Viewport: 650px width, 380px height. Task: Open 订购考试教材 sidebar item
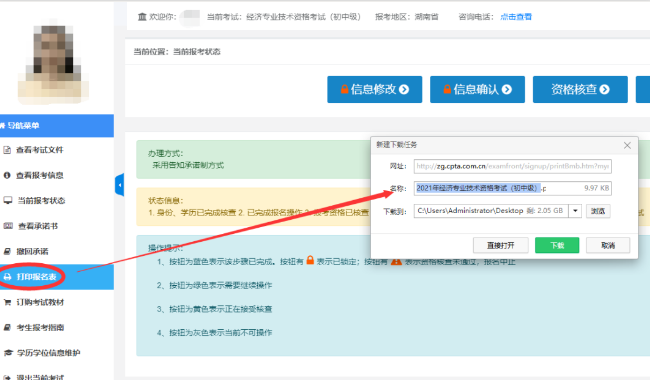pyautogui.click(x=57, y=302)
